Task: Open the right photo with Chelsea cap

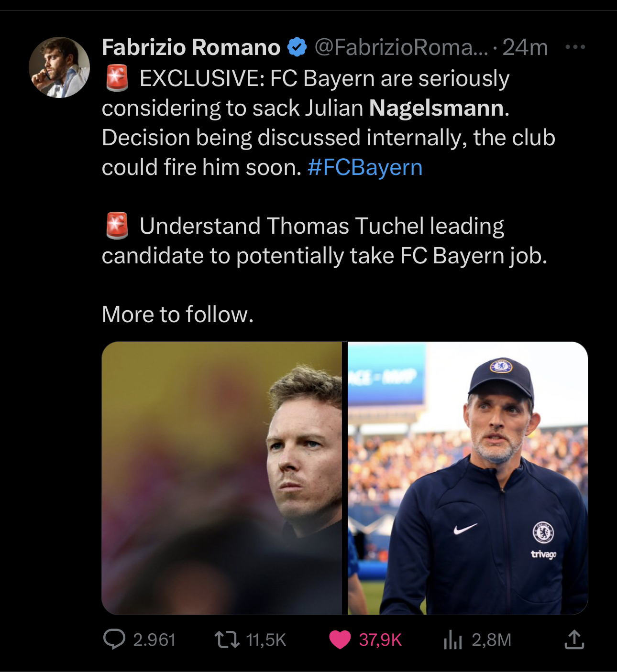Action: click(467, 478)
